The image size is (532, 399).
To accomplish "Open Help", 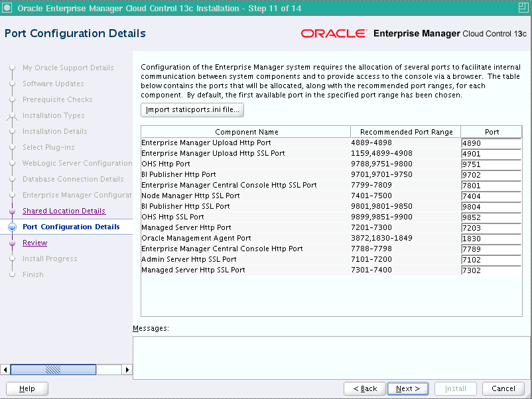I will 27,388.
